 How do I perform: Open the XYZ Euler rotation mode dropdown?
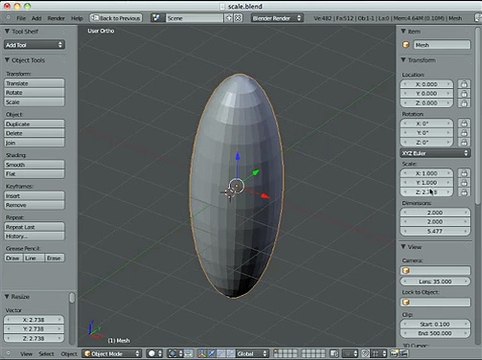tap(435, 153)
